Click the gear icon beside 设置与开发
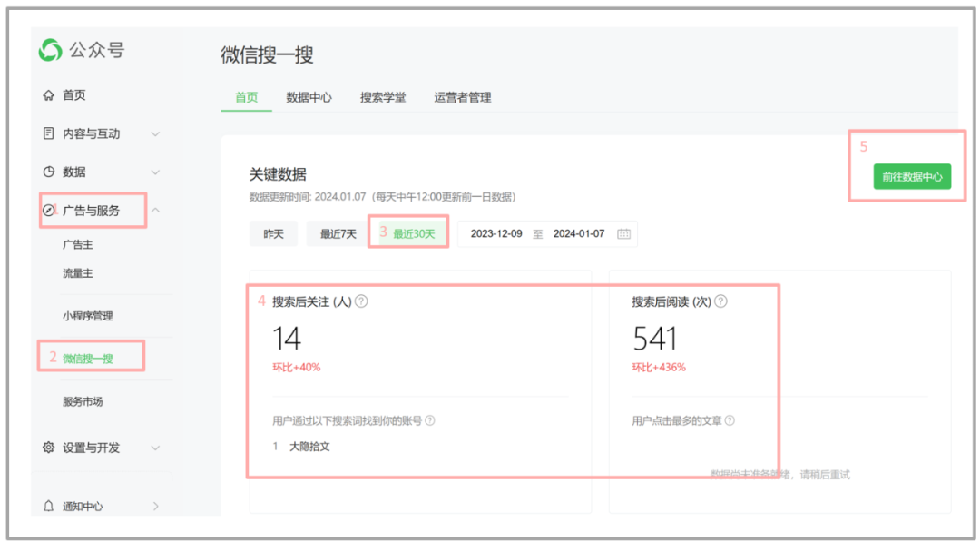 [48, 448]
